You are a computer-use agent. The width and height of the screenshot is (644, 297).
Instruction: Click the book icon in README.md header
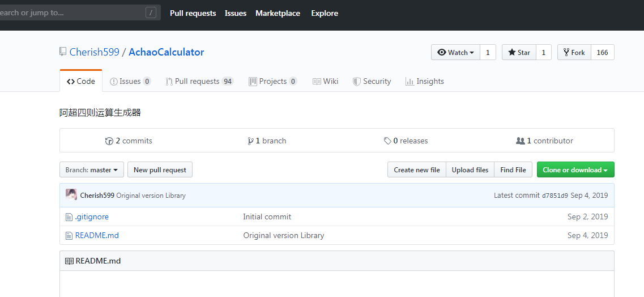[70, 261]
